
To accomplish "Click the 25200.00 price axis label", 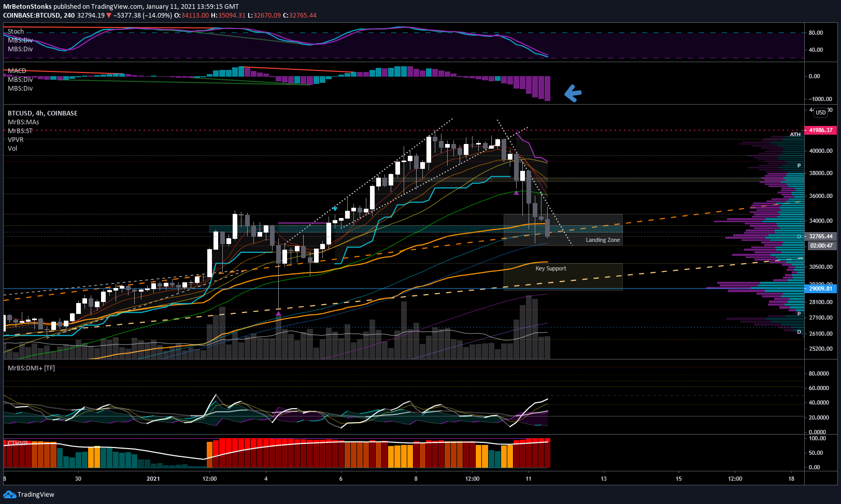I will point(821,349).
